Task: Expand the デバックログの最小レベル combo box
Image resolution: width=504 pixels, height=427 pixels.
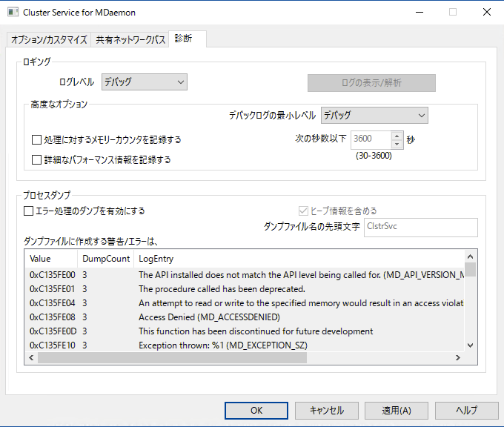Action: point(374,116)
